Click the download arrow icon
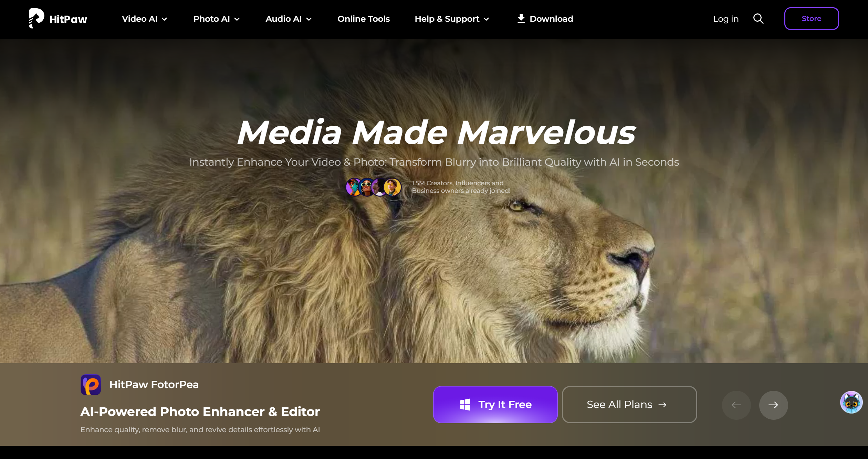This screenshot has width=868, height=459. coord(521,19)
